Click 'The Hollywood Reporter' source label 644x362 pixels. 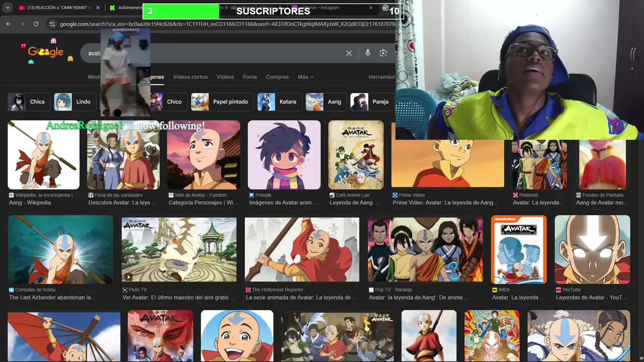(278, 290)
